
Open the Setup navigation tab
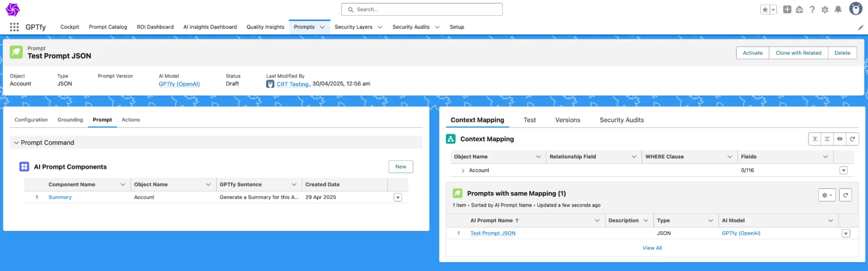(x=457, y=27)
